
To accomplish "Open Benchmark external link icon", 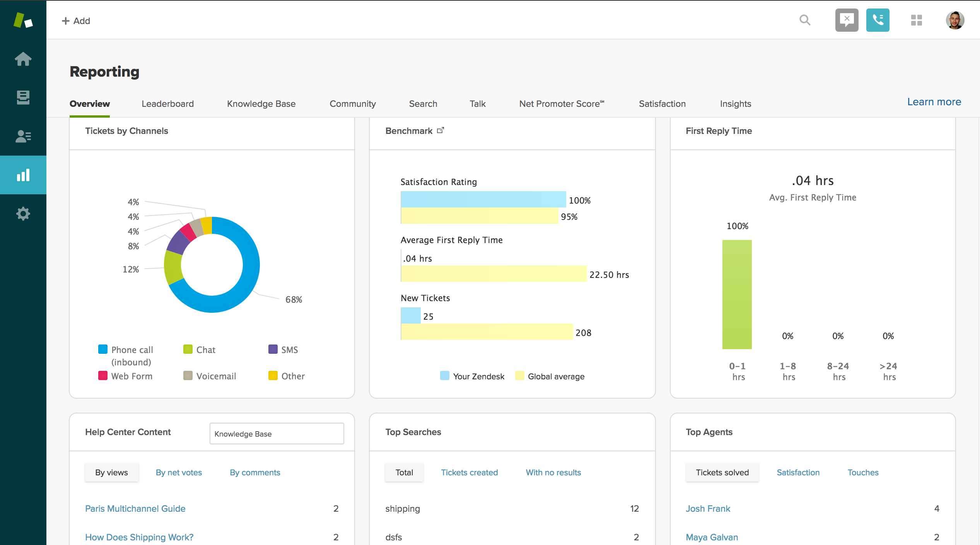I will (440, 130).
